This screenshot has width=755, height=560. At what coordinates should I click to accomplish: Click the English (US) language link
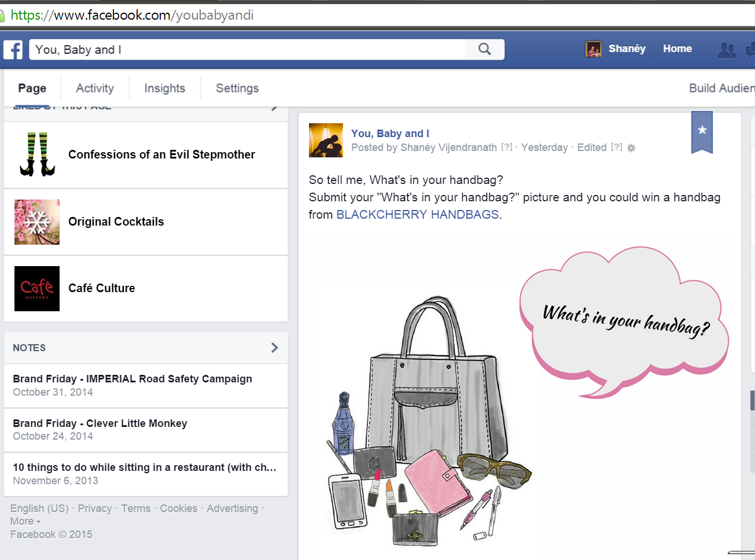39,509
